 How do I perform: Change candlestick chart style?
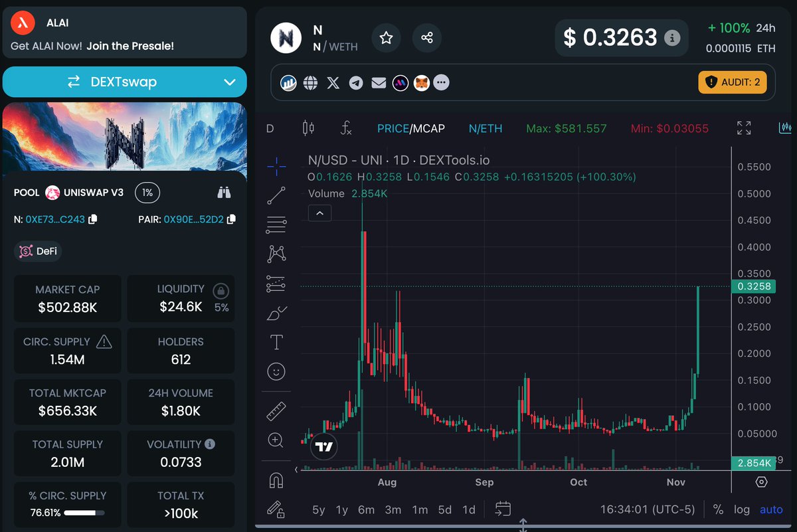308,128
